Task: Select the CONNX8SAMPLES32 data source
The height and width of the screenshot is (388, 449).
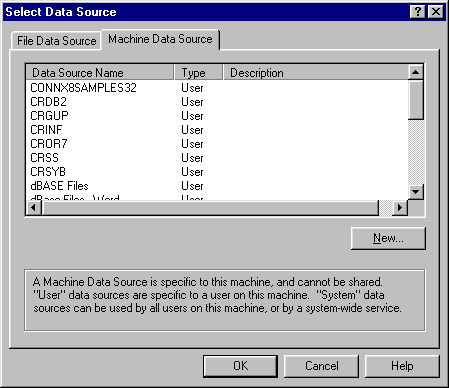Action: click(83, 88)
